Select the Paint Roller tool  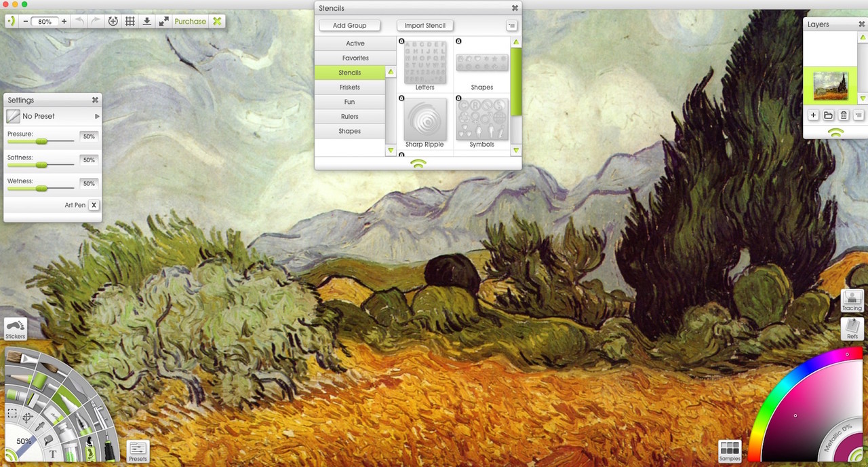tap(41, 382)
